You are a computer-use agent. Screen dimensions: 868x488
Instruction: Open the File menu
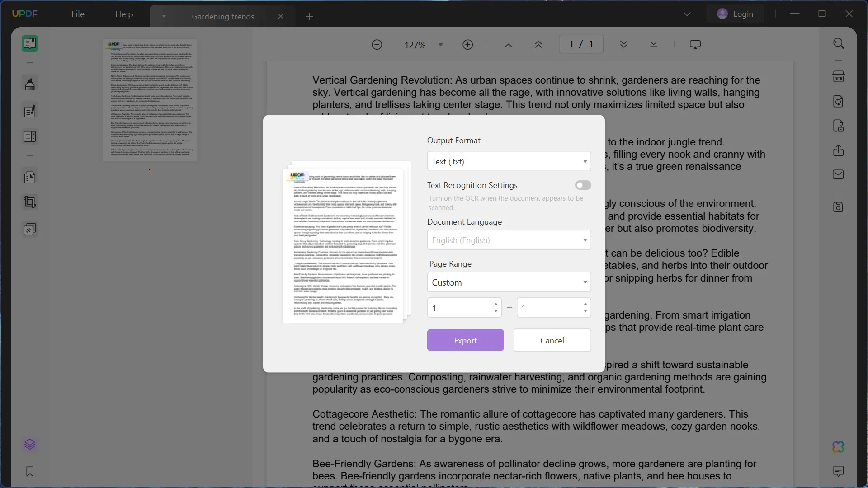[78, 13]
